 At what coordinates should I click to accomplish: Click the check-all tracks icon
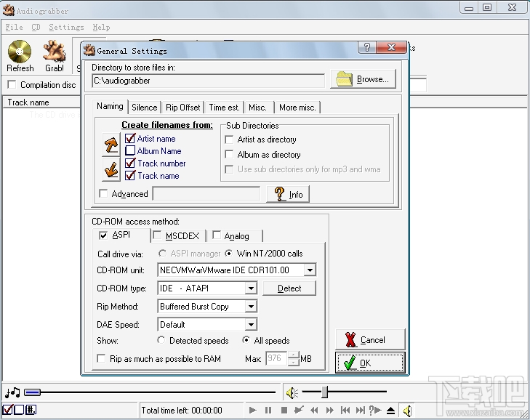click(7, 410)
